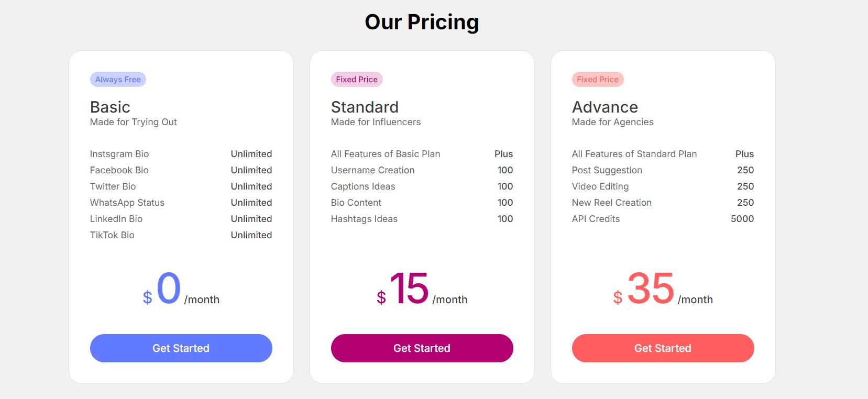Click the Always Free badge

point(118,80)
